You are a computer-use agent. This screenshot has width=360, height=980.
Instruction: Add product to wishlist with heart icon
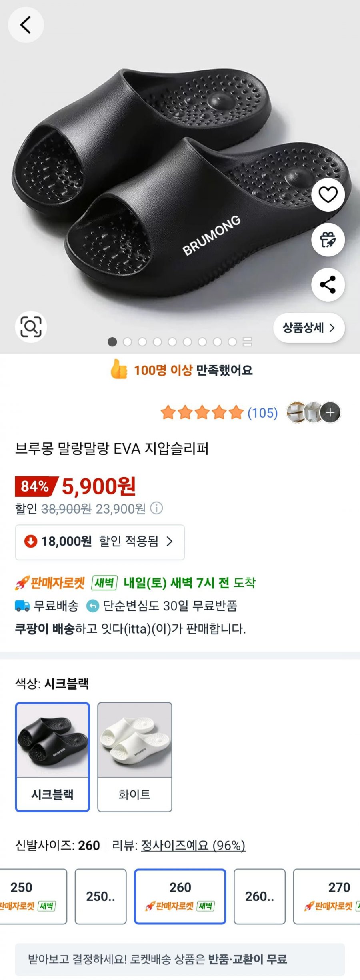point(328,195)
